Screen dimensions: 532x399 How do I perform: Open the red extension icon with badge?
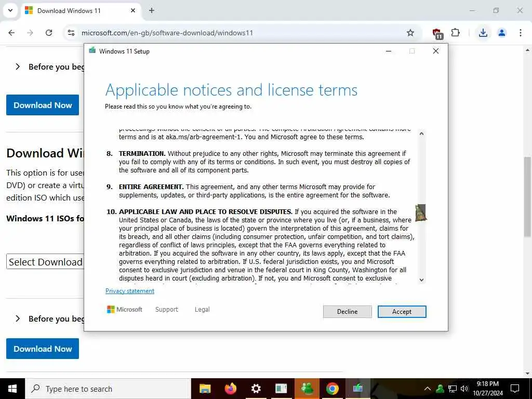tap(437, 34)
